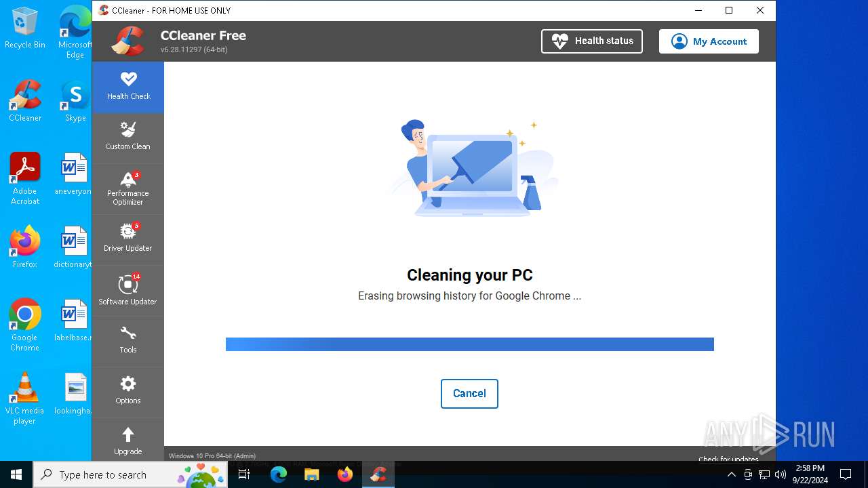Open File Explorer from the taskbar

(x=311, y=474)
